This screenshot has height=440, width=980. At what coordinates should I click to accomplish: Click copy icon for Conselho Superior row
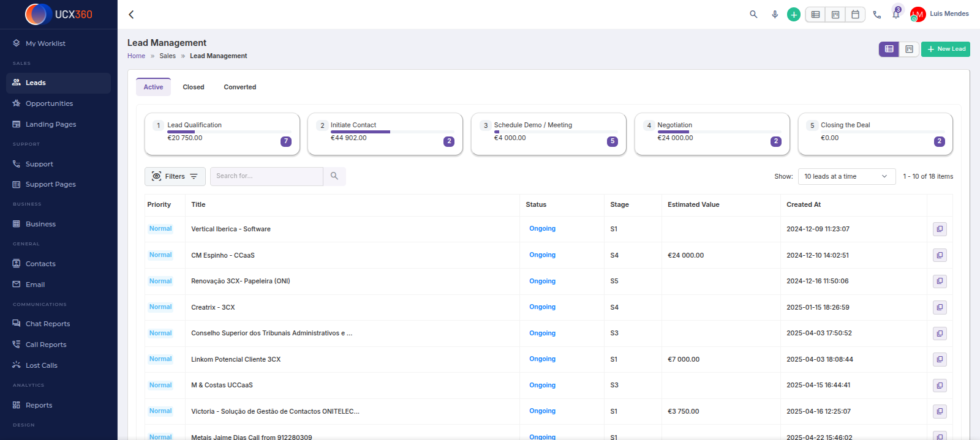point(940,334)
